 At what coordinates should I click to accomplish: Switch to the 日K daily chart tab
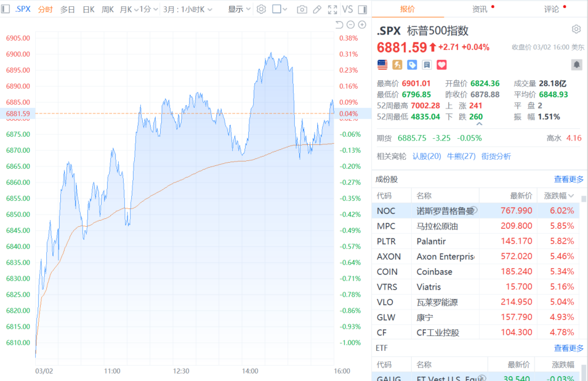89,9
